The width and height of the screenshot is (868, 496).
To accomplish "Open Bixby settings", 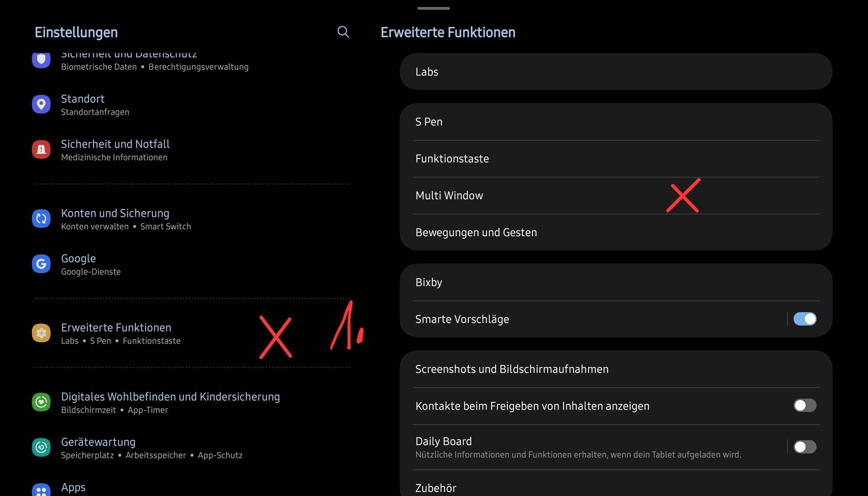I will pos(616,282).
